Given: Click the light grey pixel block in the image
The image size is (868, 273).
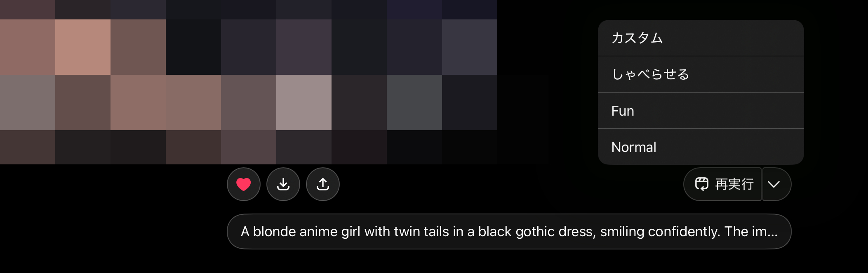Looking at the screenshot, I should [x=304, y=102].
